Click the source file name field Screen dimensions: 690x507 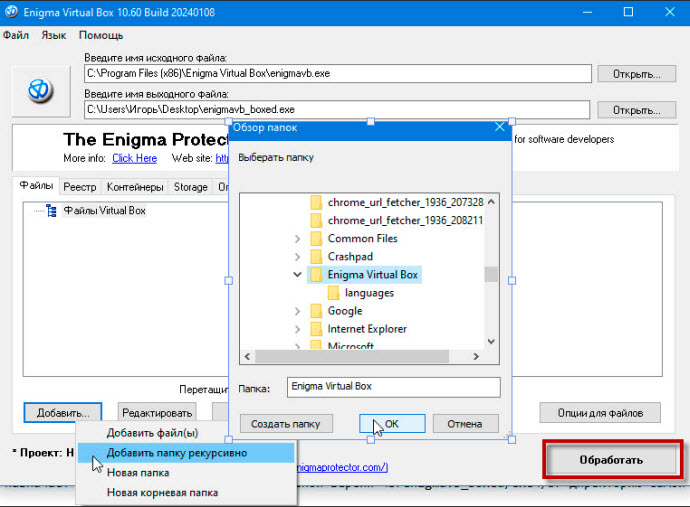tap(338, 73)
